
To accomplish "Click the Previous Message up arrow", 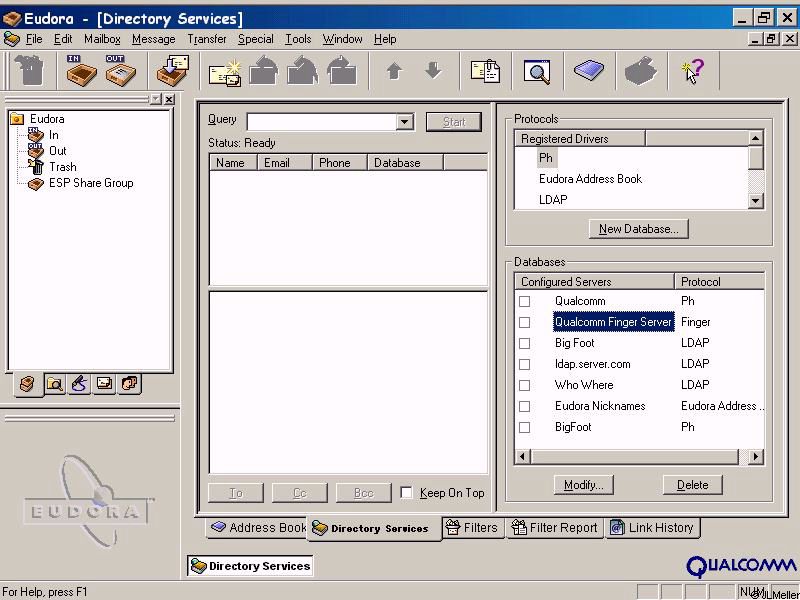I will [394, 71].
